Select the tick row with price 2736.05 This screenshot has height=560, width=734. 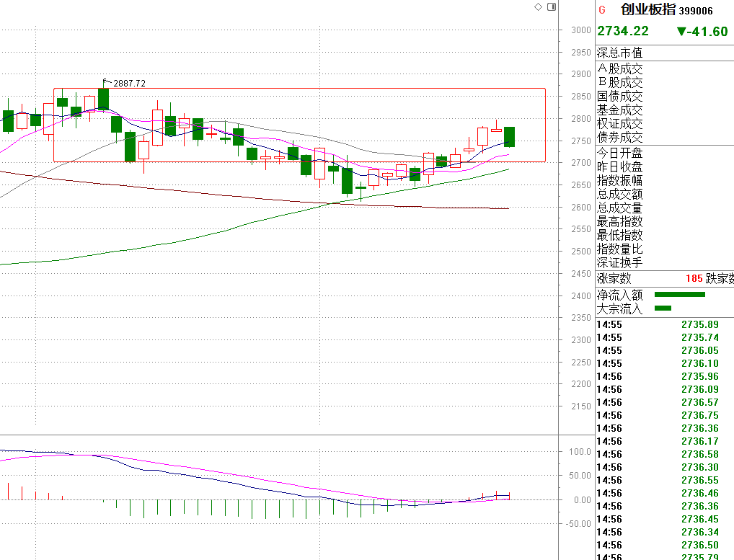coord(665,351)
